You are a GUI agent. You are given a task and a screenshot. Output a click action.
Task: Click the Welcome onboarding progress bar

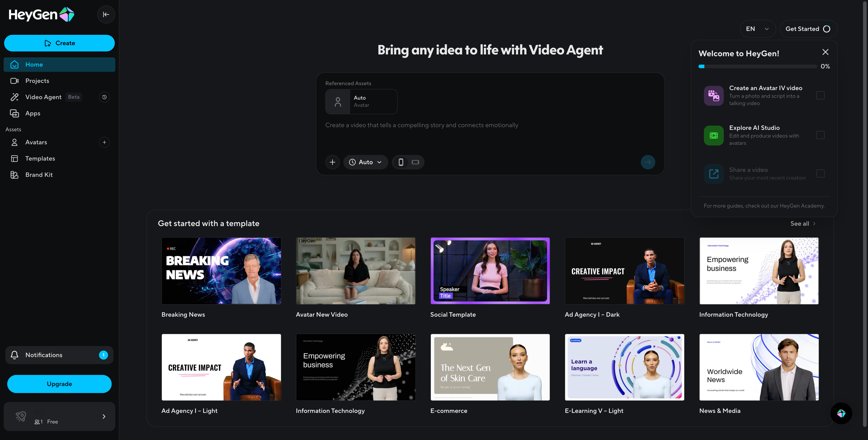pyautogui.click(x=757, y=66)
